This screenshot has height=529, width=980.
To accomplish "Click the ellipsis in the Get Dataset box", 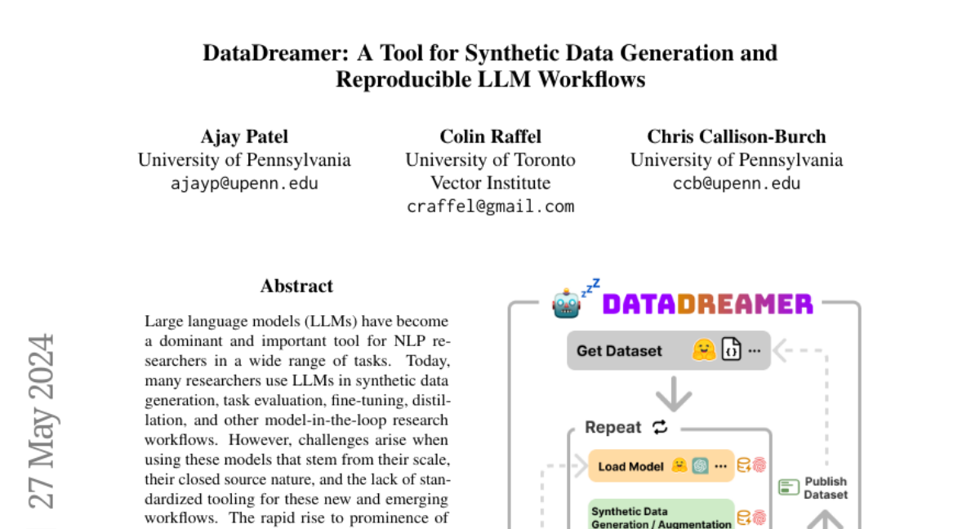I will (x=754, y=351).
